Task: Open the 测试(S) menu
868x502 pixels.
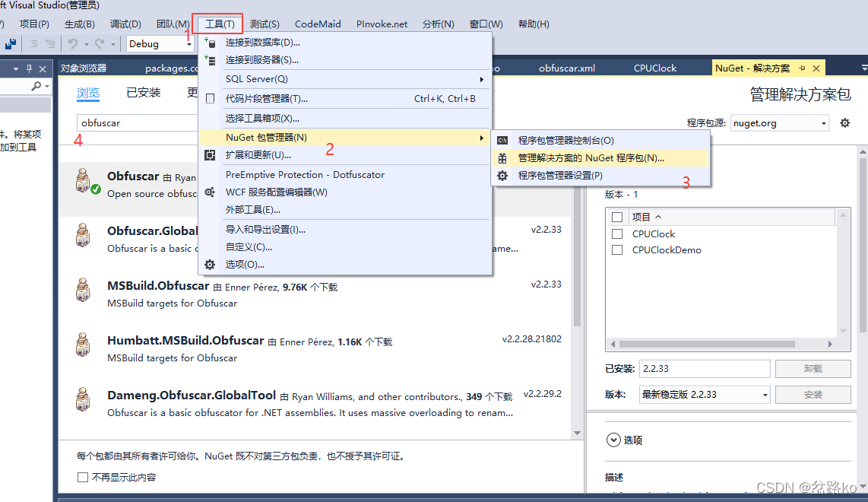Action: click(x=265, y=24)
